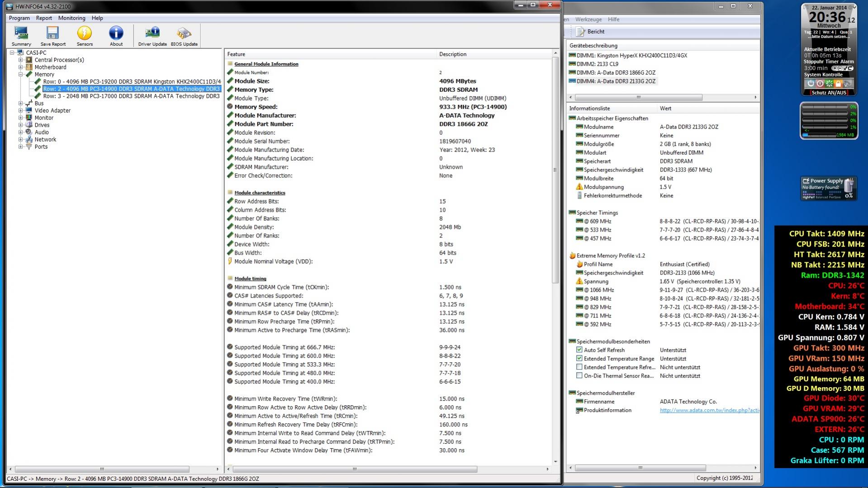The height and width of the screenshot is (488, 868).
Task: Expand the Motherboard node
Action: coord(20,67)
